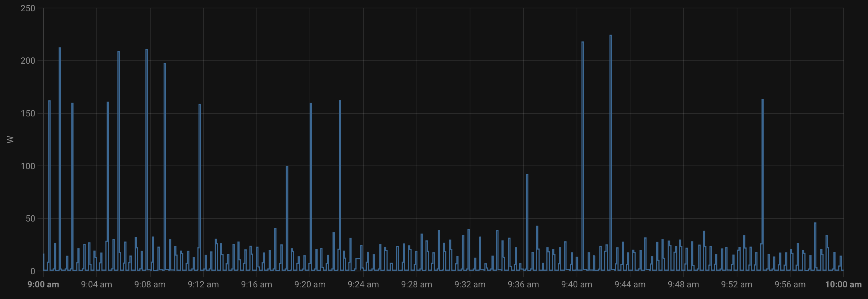Click the 9:36 am time axis label
This screenshot has height=299, width=868.
coord(523,284)
